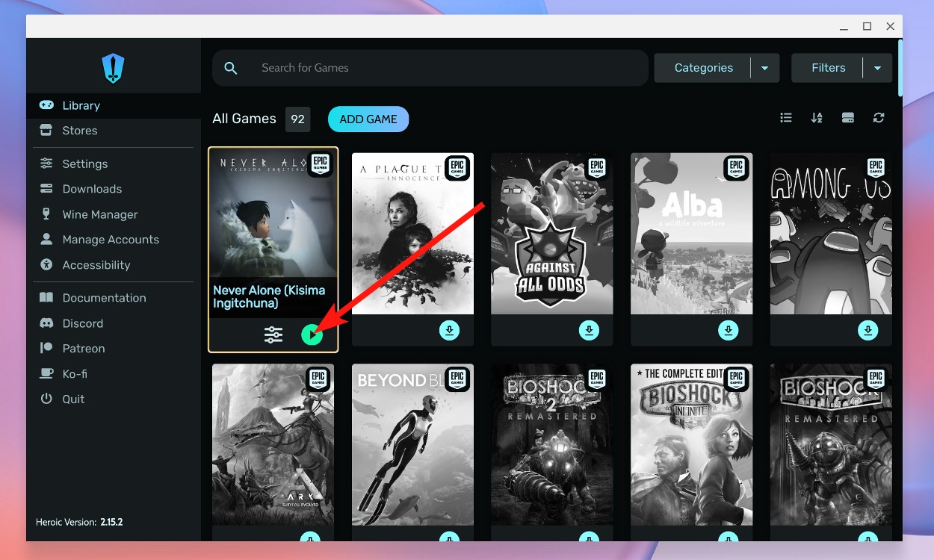This screenshot has width=934, height=560.
Task: Expand the Categories dropdown arrow
Action: (764, 67)
